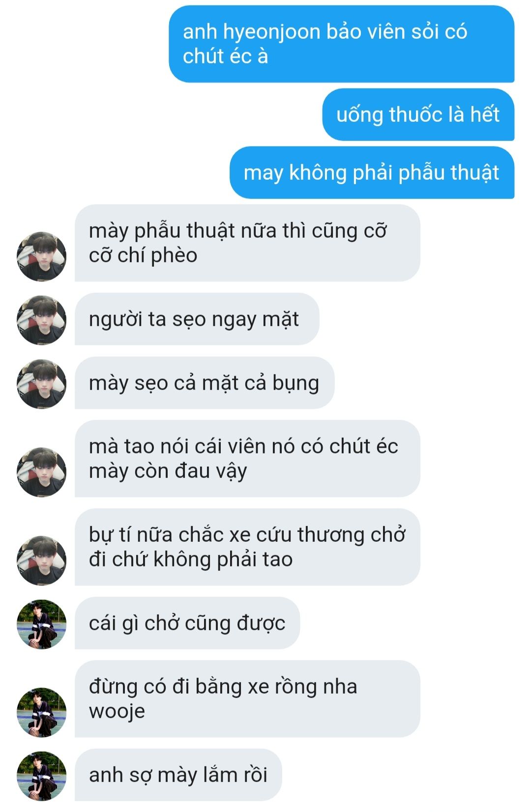The height and width of the screenshot is (812, 531).
Task: Tap avatar next to 'mà tao nói cái viên' message
Action: 41,472
